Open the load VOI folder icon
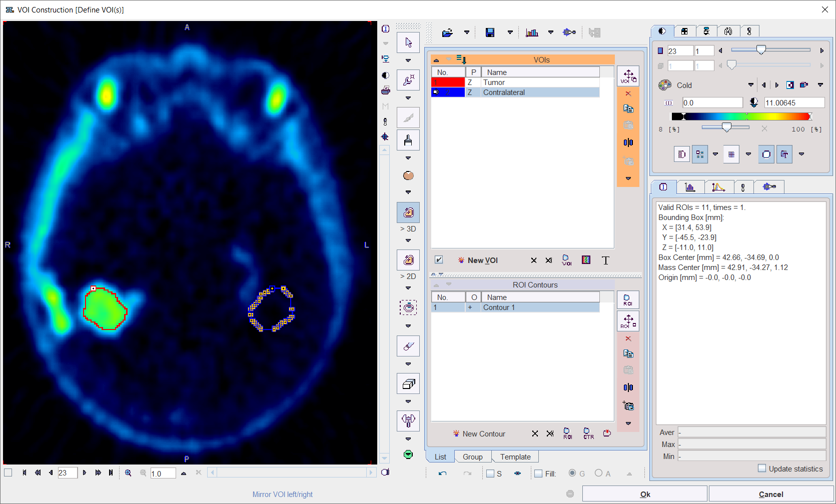836x504 pixels. tap(447, 33)
